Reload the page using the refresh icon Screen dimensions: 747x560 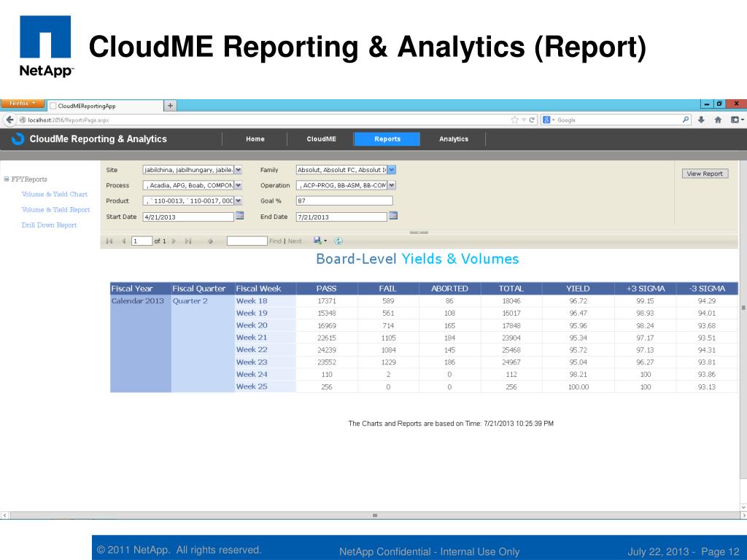click(532, 120)
